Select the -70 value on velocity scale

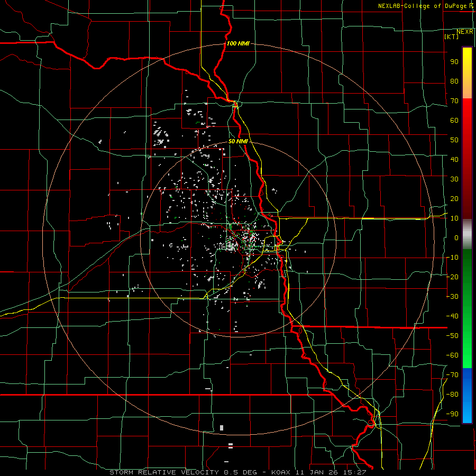[452, 375]
